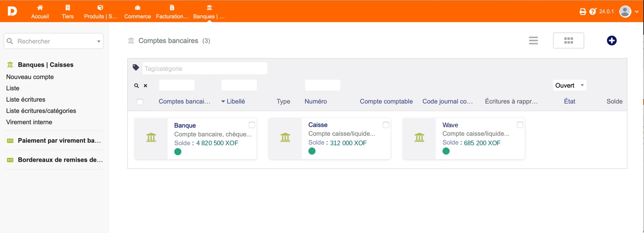
Task: Click the Rechercher search field
Action: tap(53, 41)
